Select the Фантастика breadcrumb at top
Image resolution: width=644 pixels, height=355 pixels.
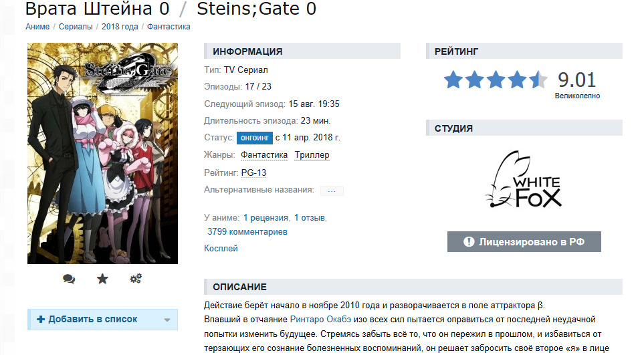169,27
